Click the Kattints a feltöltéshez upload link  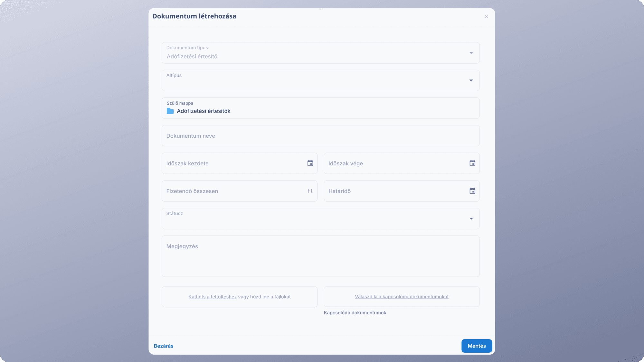213,297
